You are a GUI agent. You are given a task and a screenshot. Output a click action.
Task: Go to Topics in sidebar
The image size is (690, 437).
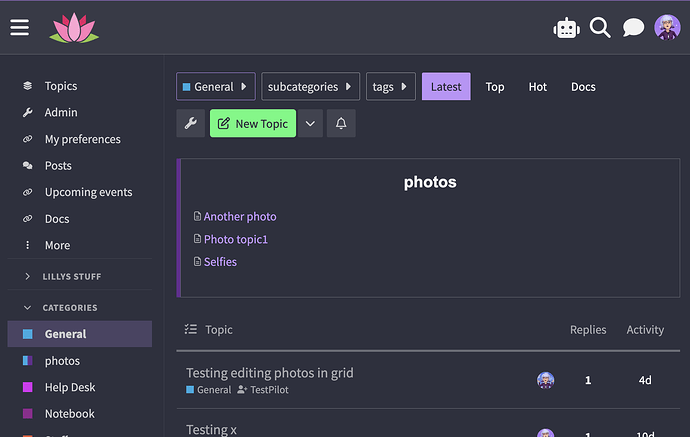(61, 86)
